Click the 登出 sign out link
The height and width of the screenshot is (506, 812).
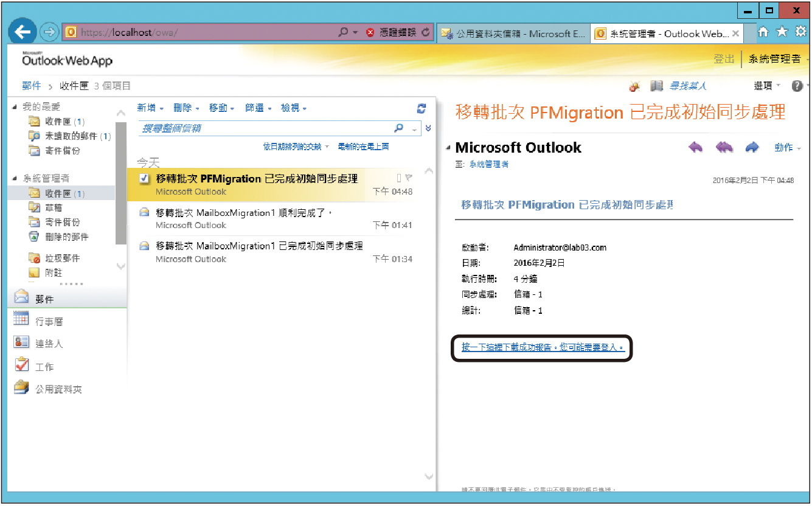pos(724,59)
